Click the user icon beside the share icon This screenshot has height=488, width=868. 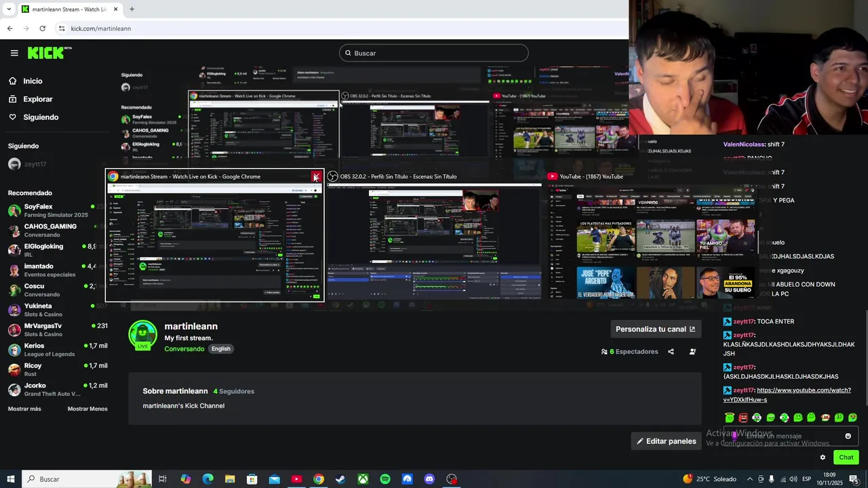tap(692, 352)
